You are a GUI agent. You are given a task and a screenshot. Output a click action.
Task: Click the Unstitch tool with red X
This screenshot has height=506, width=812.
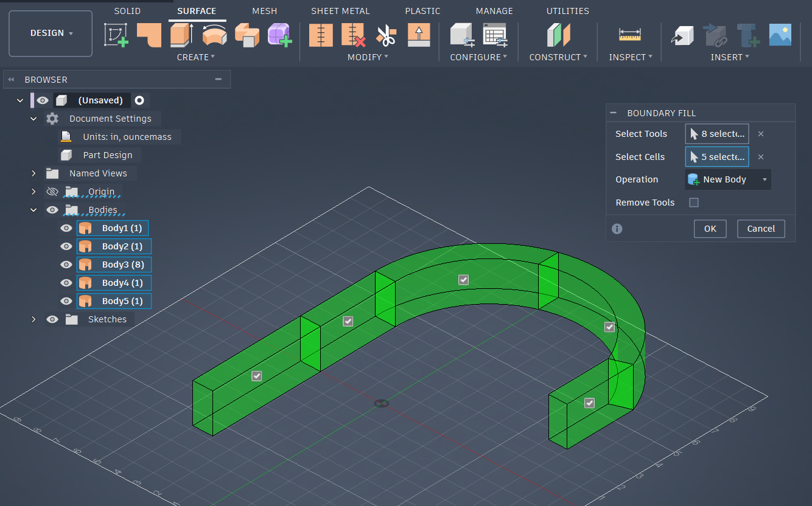354,35
